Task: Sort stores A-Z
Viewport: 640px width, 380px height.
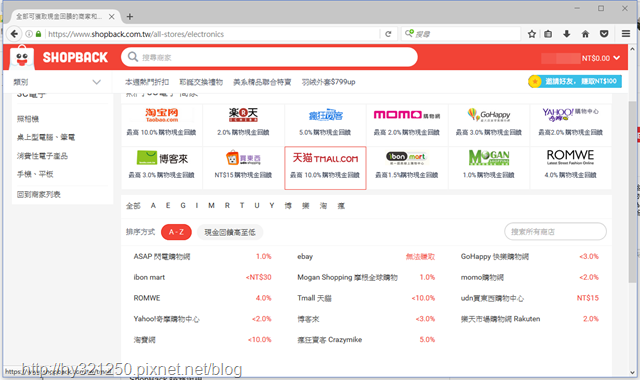Action: click(x=176, y=232)
